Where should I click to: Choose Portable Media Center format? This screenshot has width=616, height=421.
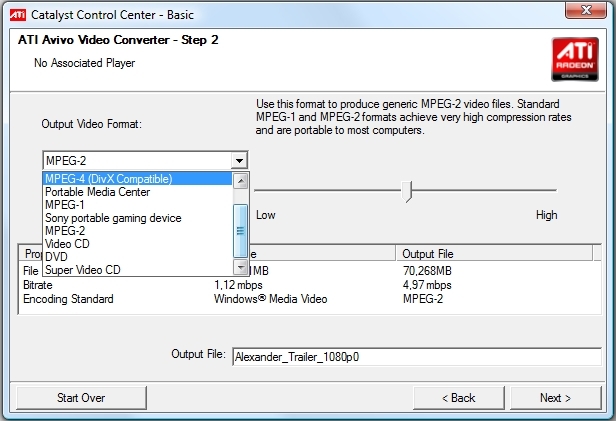click(x=138, y=192)
